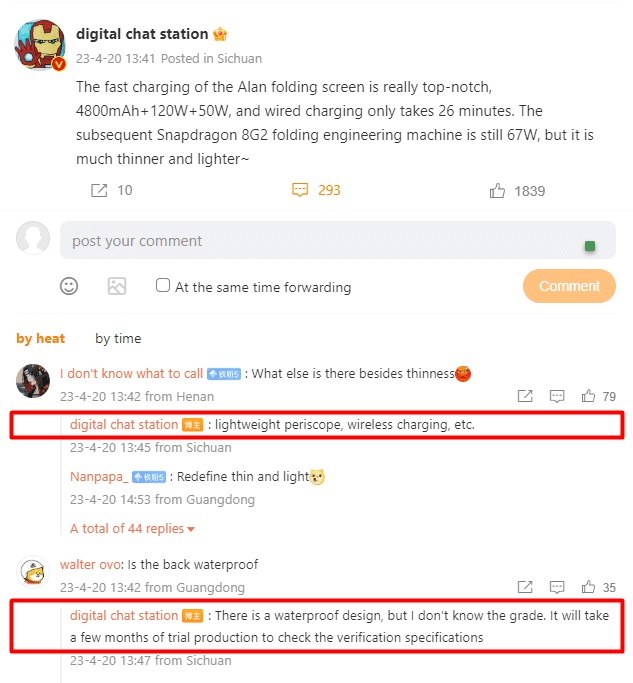The image size is (633, 683).
Task: Tick 'At the same time forwarding' checkbox
Action: [x=162, y=285]
